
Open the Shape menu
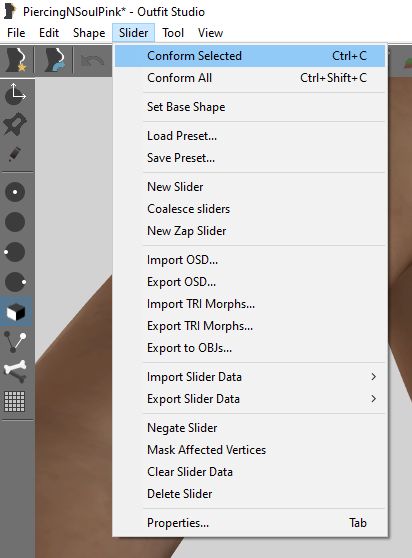(x=89, y=33)
